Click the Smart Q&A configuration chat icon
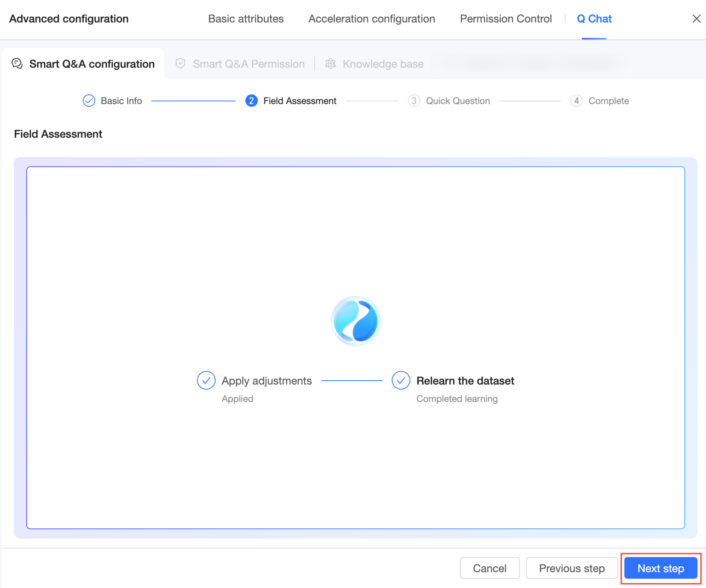Viewport: 706px width, 588px height. (17, 63)
